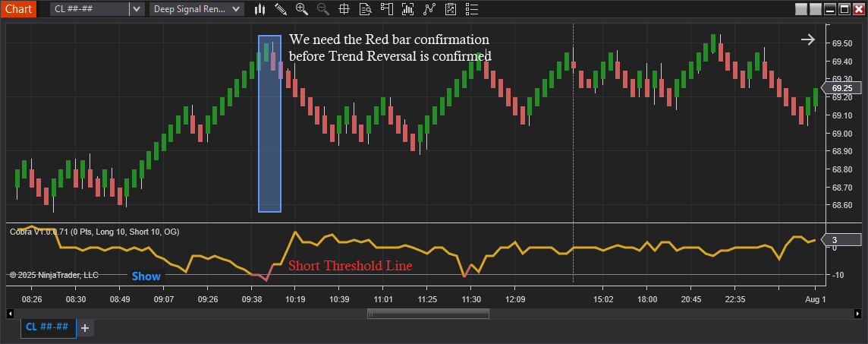868x344 pixels.
Task: Open the bar type candlestick icon
Action: coord(259,9)
